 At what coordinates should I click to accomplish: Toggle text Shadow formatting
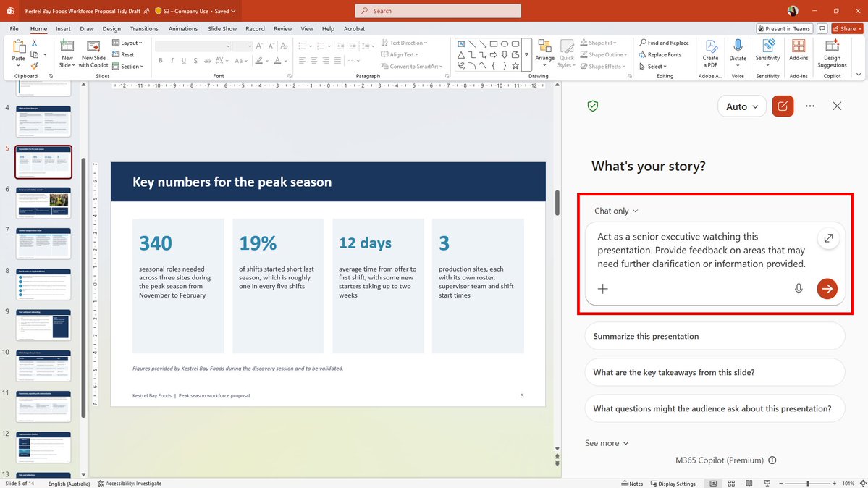(x=195, y=60)
